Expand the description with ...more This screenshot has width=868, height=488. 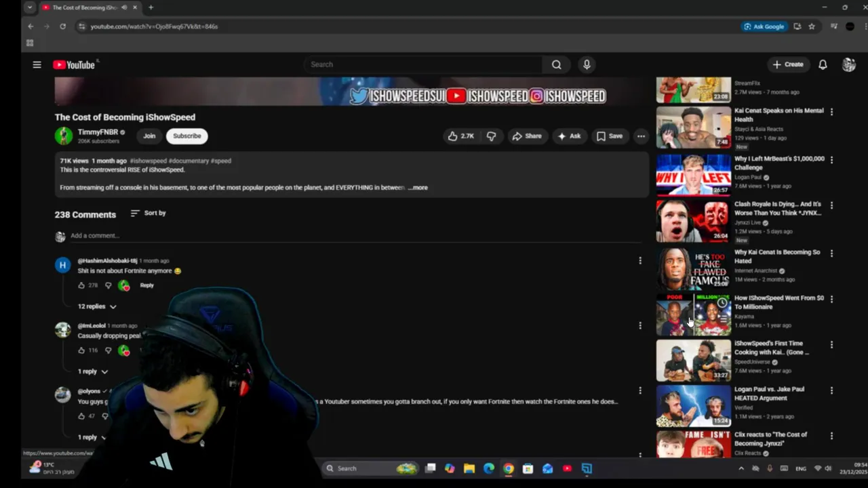pyautogui.click(x=418, y=188)
